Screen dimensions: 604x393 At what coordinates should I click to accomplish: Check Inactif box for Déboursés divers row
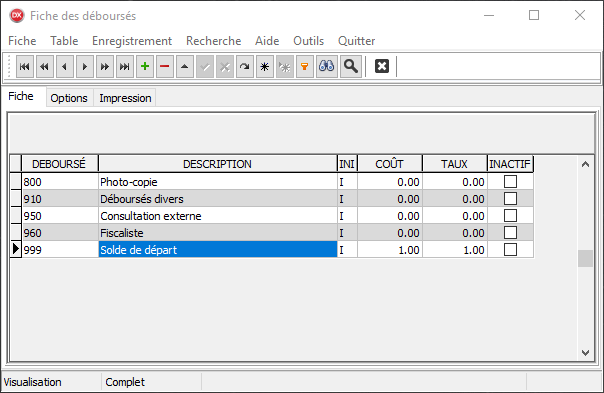click(x=510, y=199)
